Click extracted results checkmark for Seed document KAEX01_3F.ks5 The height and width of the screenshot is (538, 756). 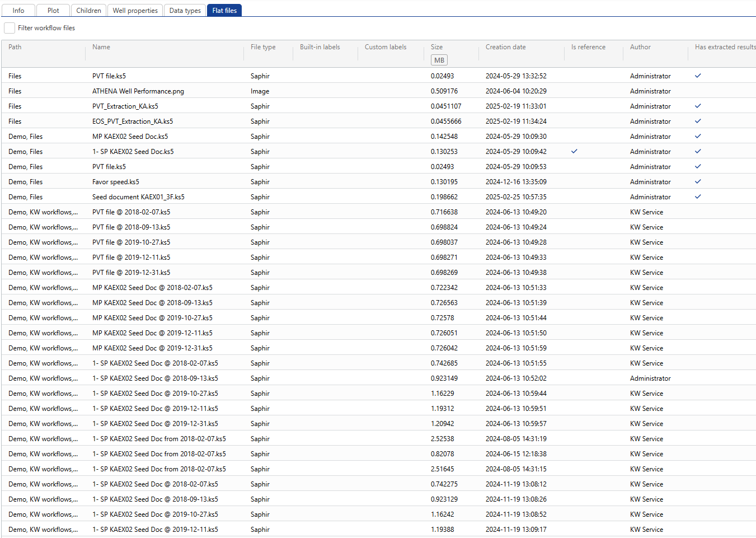click(698, 197)
